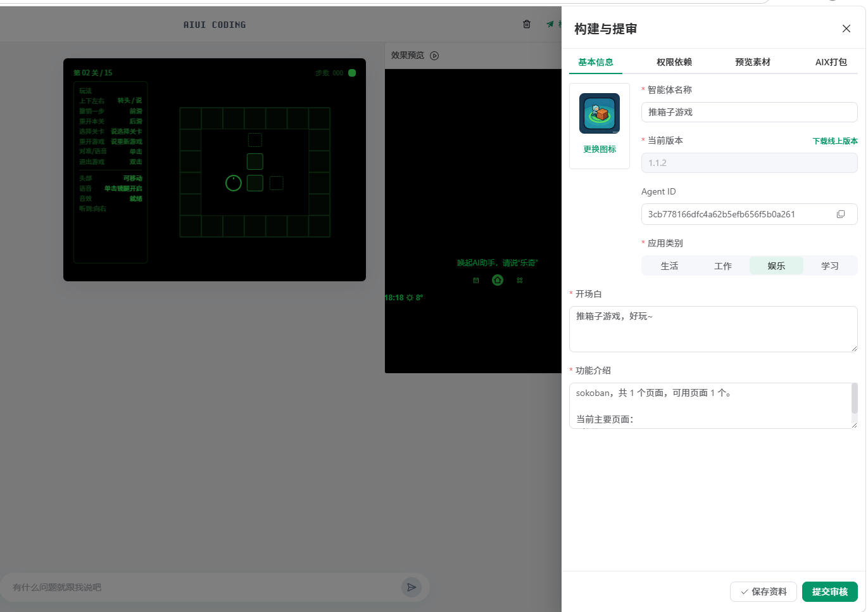Select the 学习 category
The height and width of the screenshot is (612, 868).
tap(829, 266)
